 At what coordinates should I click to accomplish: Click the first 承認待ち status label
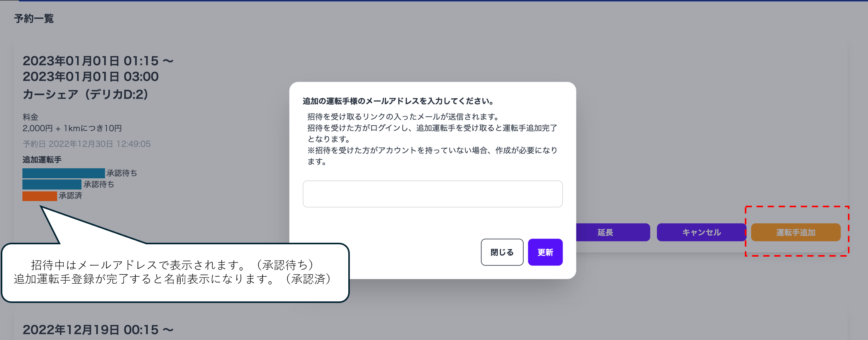122,173
